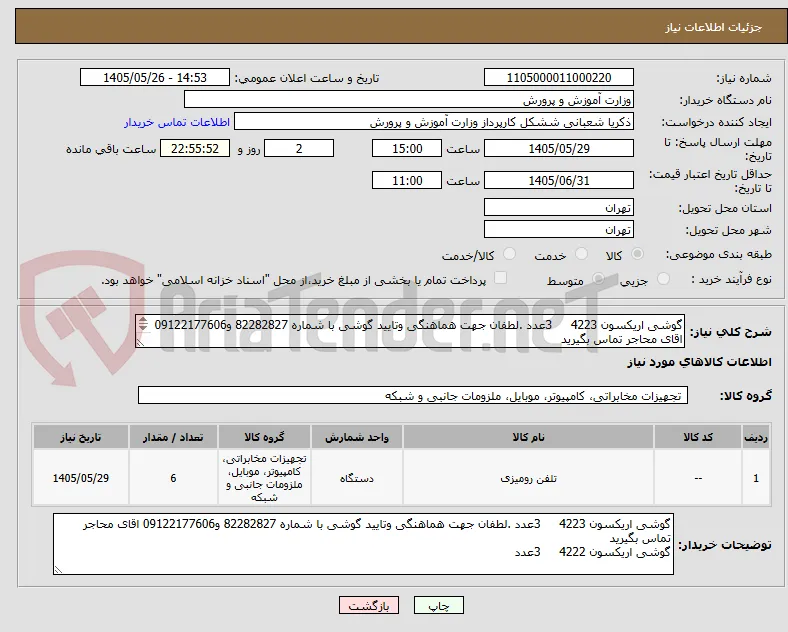Select the کالا/خدمت radio button
The width and height of the screenshot is (788, 632).
point(510,254)
